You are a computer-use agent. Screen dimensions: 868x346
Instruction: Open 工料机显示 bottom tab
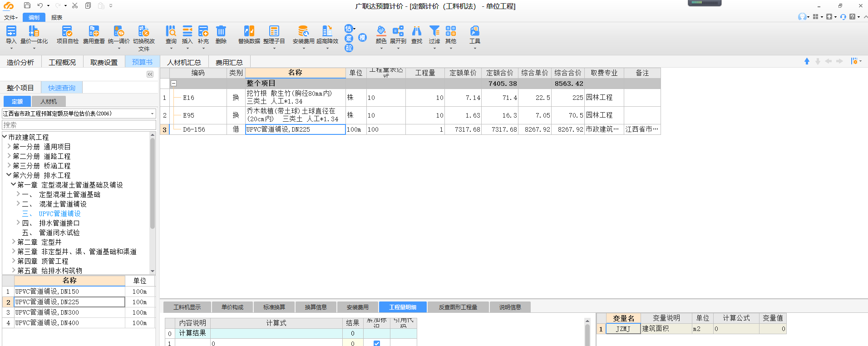[187, 307]
